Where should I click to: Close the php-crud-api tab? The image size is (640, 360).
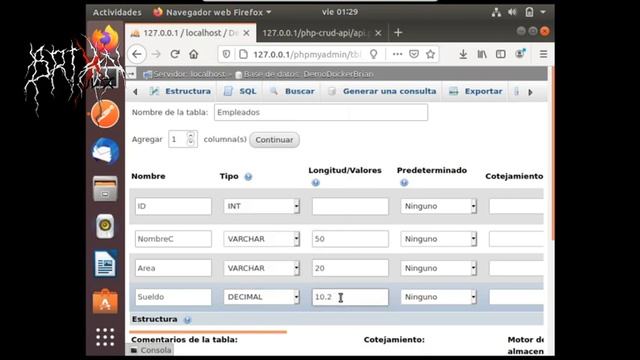378,33
